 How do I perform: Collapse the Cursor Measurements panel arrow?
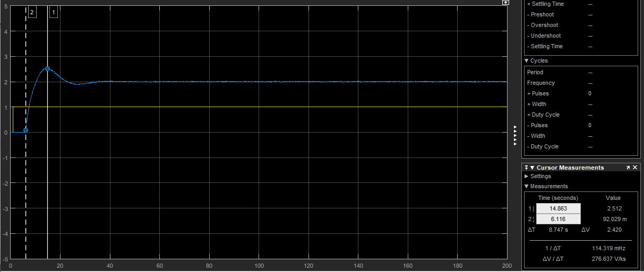[x=533, y=168]
